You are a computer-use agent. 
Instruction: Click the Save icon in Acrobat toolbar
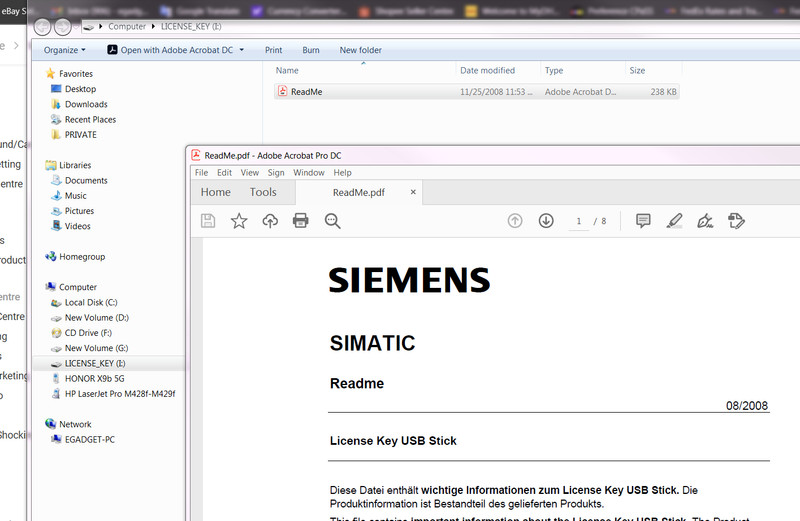(x=208, y=221)
